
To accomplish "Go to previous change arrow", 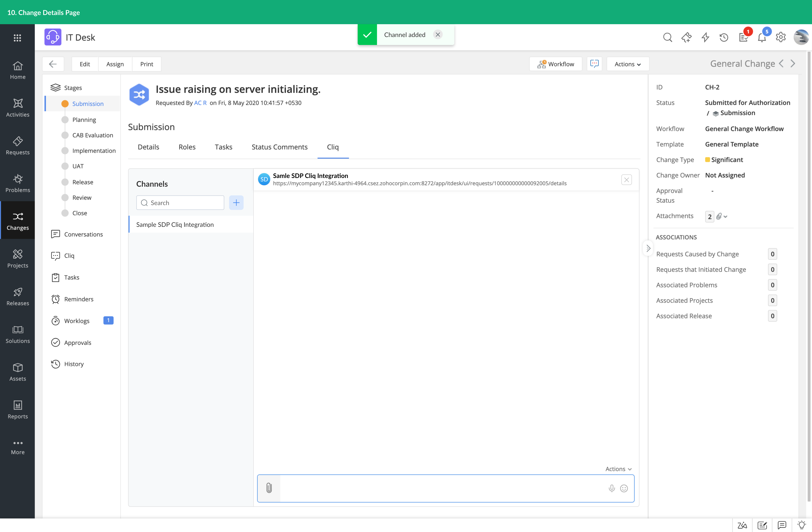I will point(781,63).
